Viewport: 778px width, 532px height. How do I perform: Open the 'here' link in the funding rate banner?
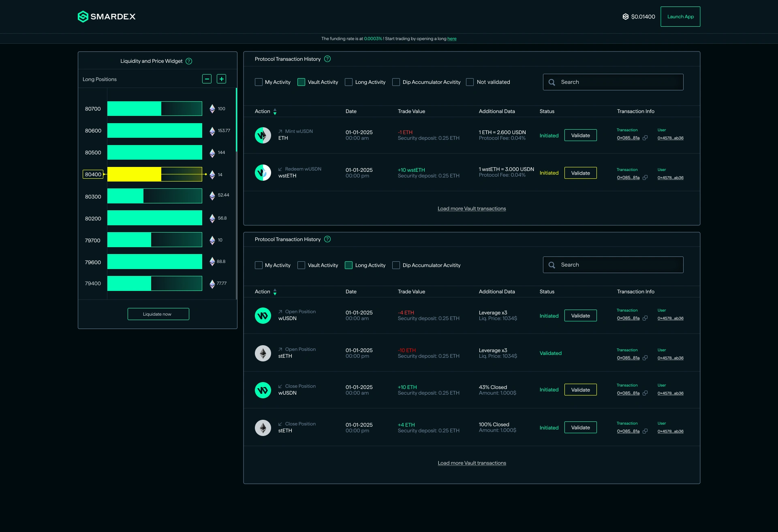pos(452,38)
